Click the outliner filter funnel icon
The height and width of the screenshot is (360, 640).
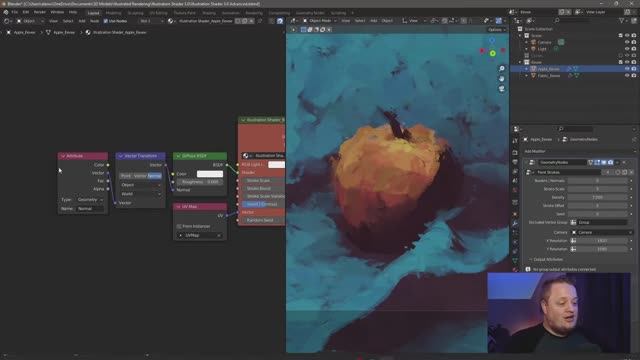(x=622, y=21)
